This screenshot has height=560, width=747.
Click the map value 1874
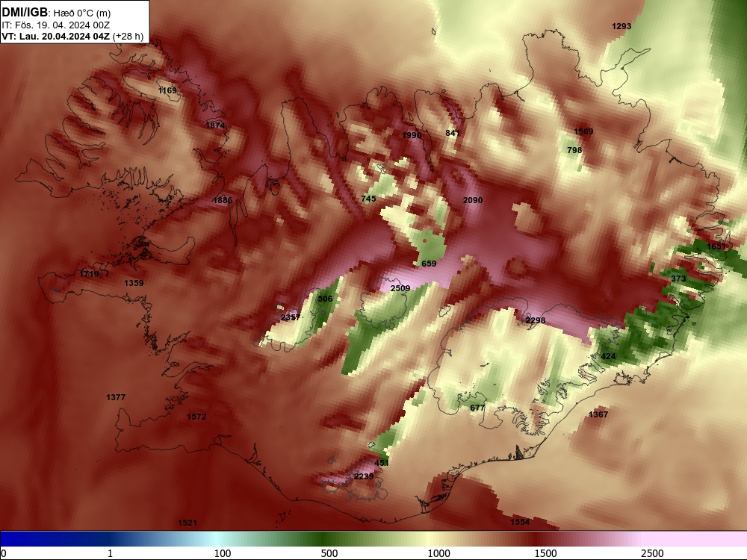tap(215, 125)
